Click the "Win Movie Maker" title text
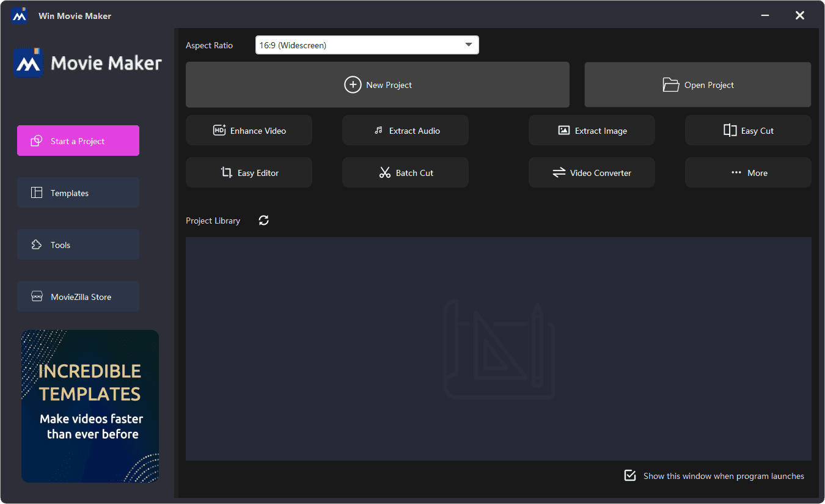The width and height of the screenshot is (825, 504). tap(75, 16)
